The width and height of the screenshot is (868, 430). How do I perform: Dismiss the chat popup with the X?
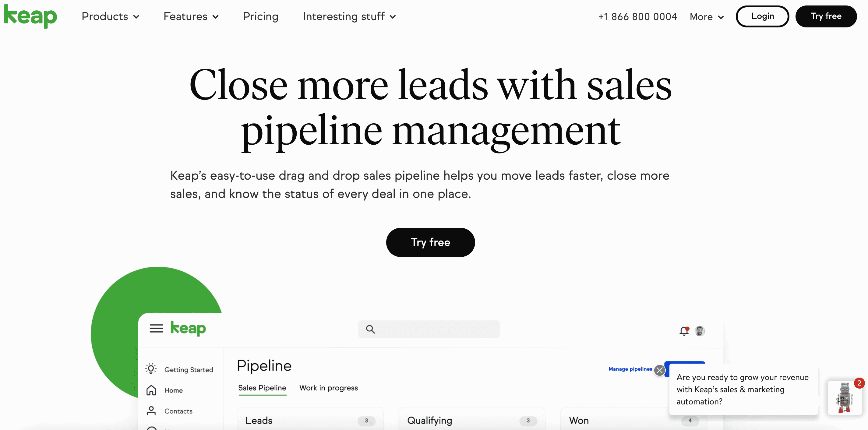659,371
